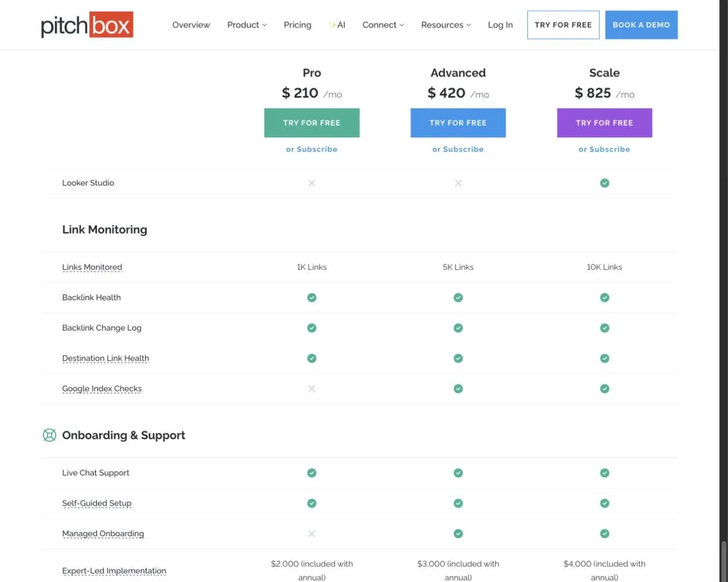Click Destination Link Health checkmark under Advanced

point(458,358)
